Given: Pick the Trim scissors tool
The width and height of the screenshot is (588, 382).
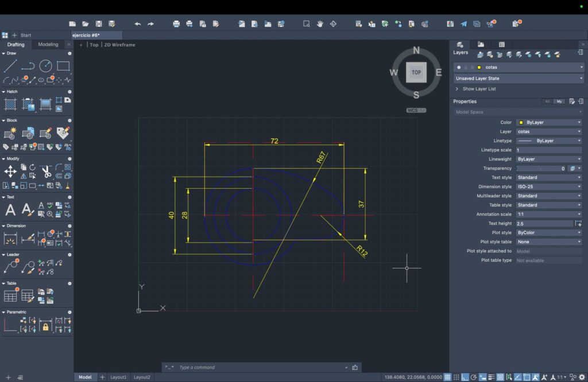Looking at the screenshot, I should click(46, 171).
